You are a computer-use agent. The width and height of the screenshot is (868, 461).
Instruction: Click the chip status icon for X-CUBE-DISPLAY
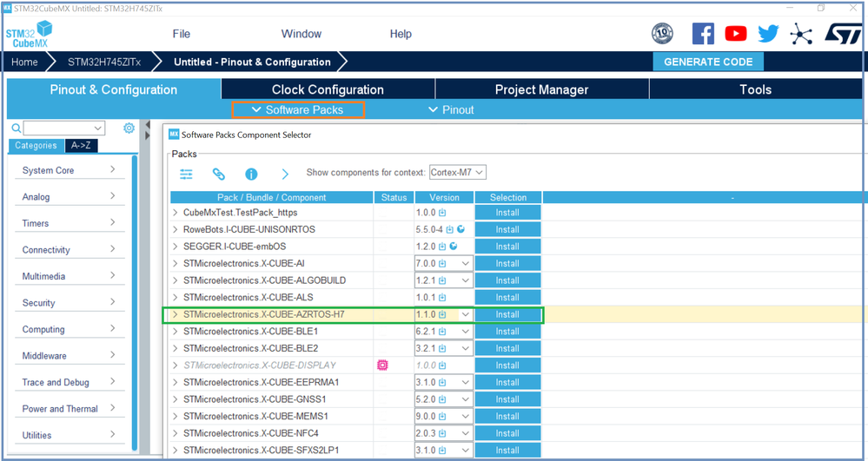pyautogui.click(x=382, y=366)
